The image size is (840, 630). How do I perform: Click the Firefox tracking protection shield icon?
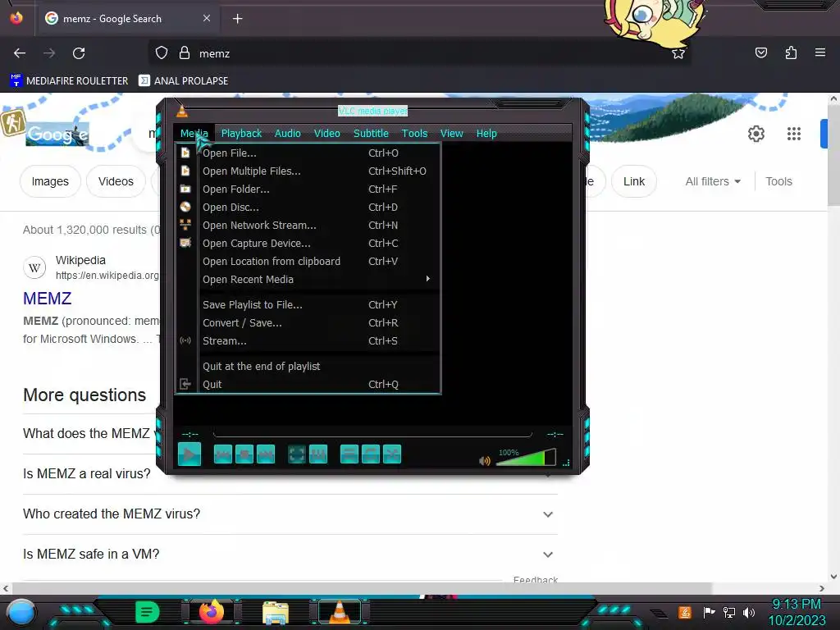coord(162,53)
